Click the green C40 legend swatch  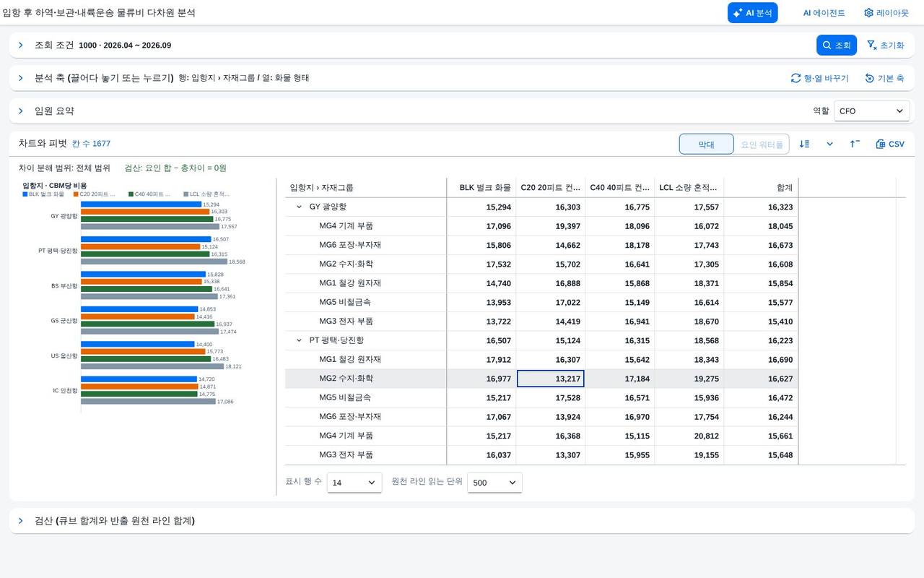pos(130,194)
